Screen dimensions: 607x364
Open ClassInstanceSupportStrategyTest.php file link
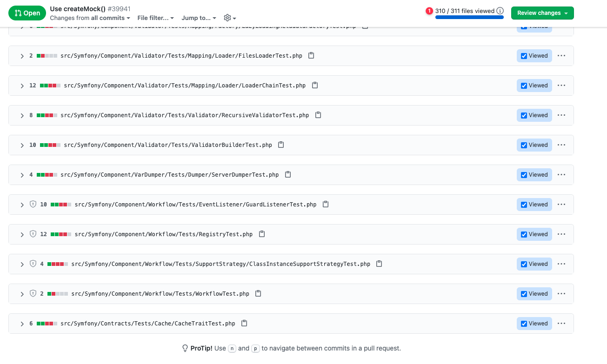(x=220, y=264)
